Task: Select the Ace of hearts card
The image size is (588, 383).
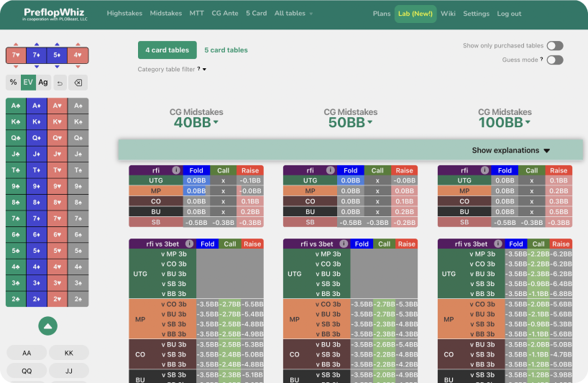Action: (x=58, y=106)
